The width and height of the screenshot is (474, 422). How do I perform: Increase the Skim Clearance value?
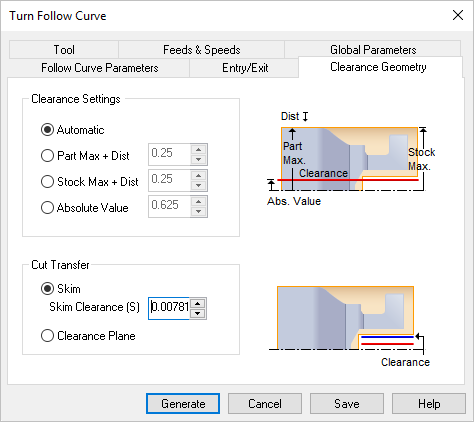click(x=198, y=304)
